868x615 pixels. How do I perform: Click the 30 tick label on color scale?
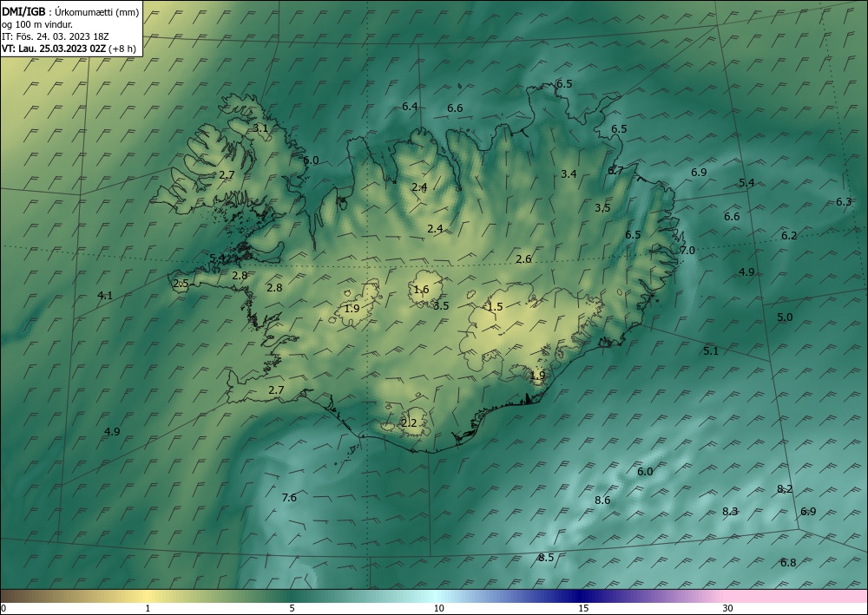click(727, 608)
